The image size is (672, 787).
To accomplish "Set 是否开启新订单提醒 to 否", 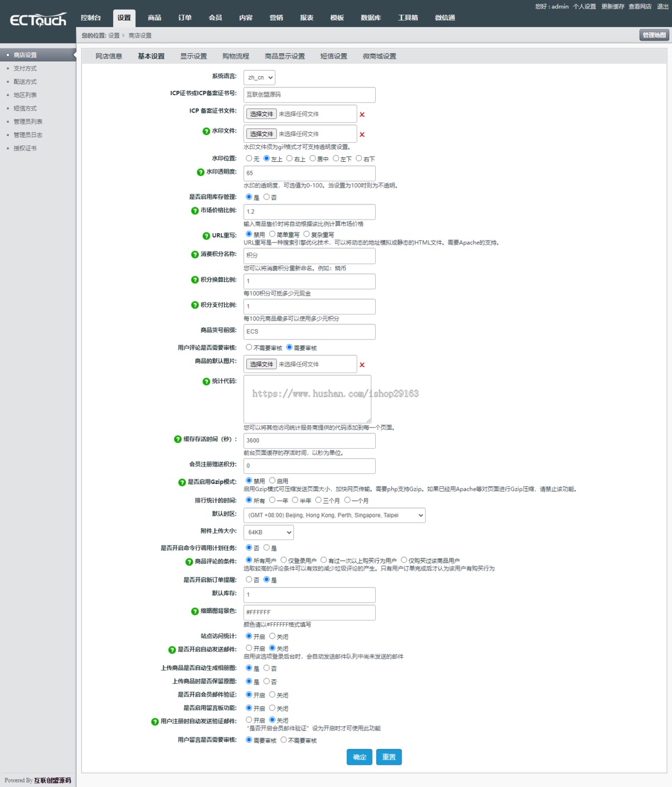I will (x=249, y=580).
